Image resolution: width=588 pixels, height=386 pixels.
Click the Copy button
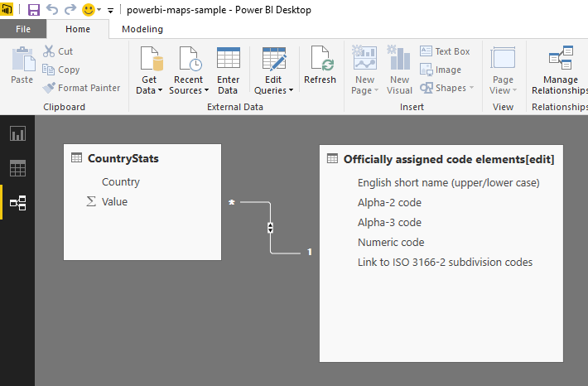pyautogui.click(x=61, y=70)
